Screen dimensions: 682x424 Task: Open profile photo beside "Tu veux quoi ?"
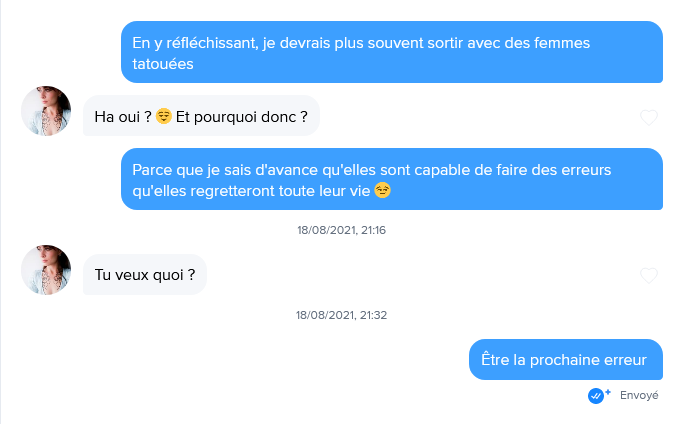pos(46,270)
